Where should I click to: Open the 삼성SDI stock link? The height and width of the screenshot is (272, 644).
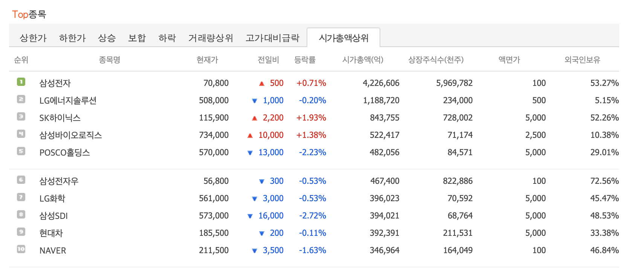click(53, 216)
